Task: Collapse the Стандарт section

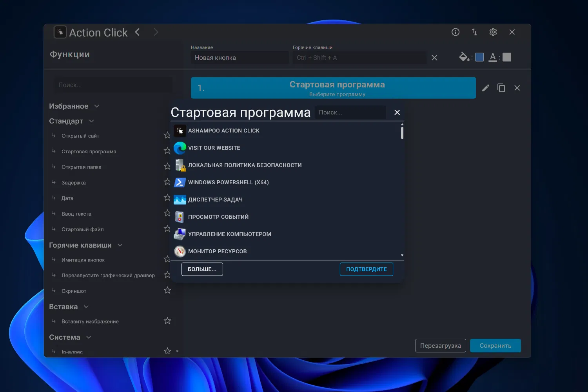Action: [x=91, y=121]
